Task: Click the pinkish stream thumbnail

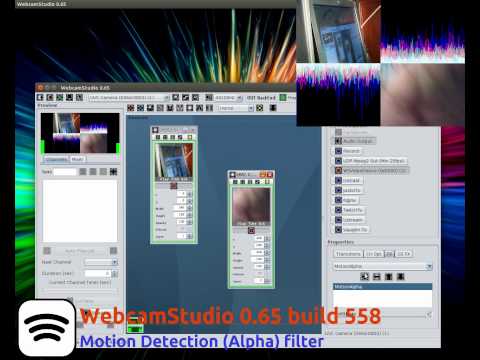Action: [251, 207]
